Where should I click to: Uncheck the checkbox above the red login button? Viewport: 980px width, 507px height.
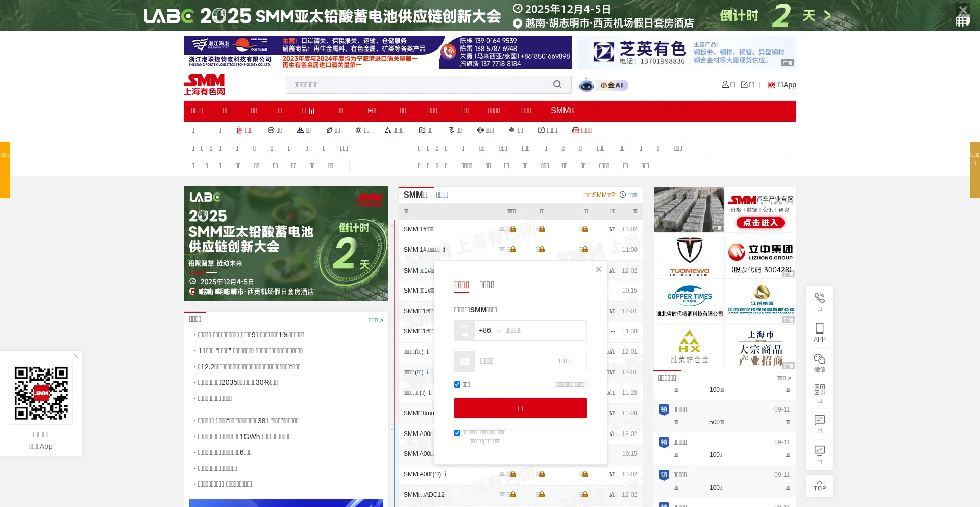click(457, 384)
